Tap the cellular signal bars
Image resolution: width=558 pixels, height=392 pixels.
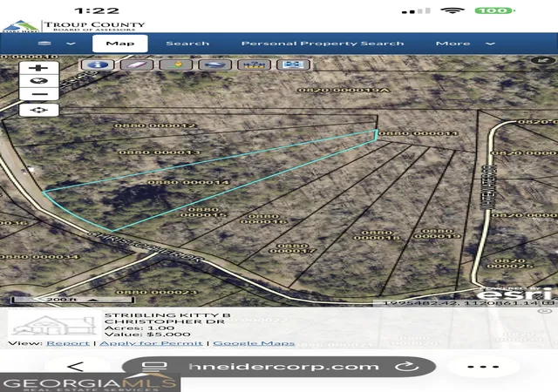point(416,11)
